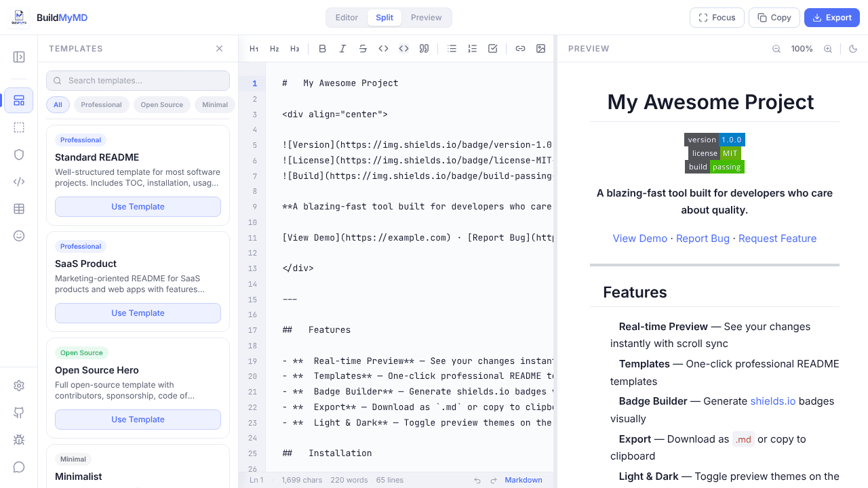Redo the last edit
Image resolution: width=868 pixels, height=488 pixels.
494,480
